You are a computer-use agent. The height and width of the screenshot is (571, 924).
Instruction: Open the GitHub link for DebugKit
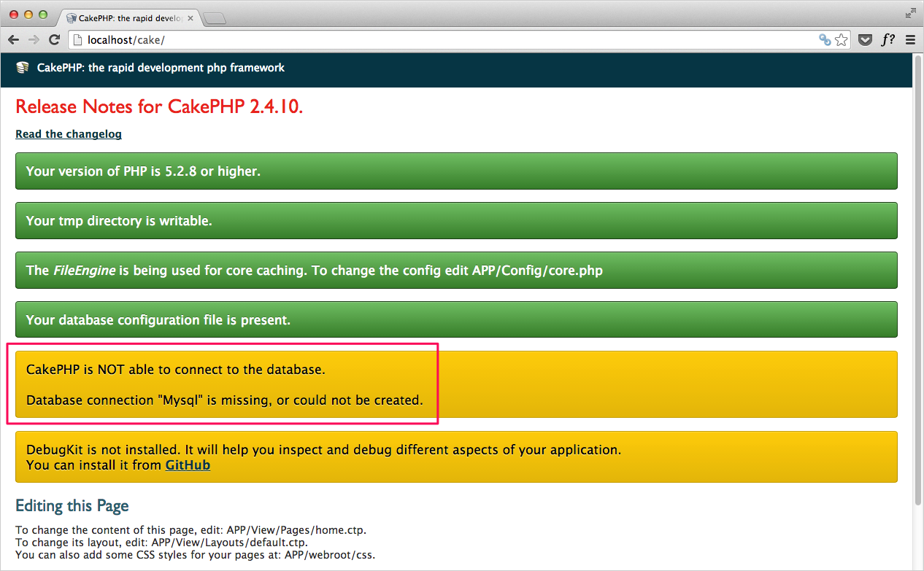click(188, 465)
